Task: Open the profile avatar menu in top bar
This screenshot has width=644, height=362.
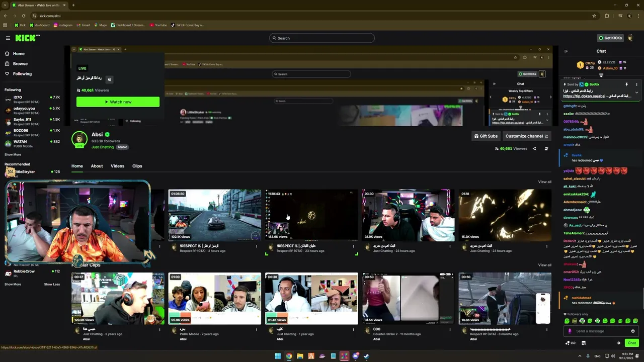Action: coord(630,38)
